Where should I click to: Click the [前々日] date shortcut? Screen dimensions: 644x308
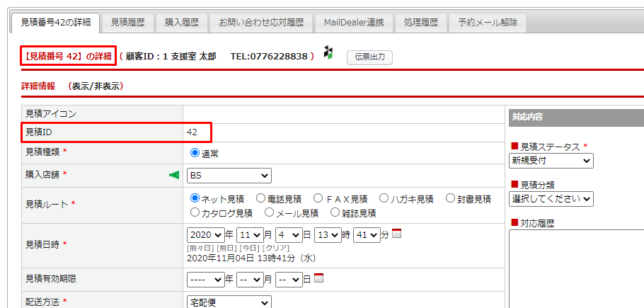200,248
